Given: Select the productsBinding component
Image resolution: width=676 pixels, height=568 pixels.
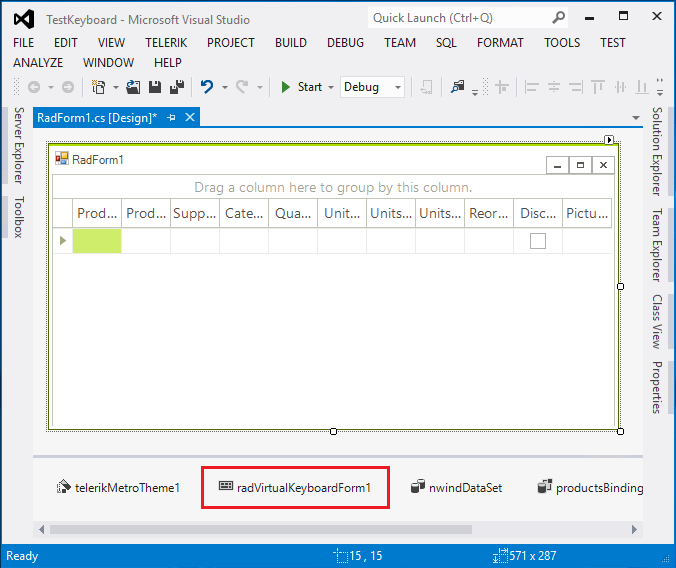Looking at the screenshot, I should tap(590, 487).
